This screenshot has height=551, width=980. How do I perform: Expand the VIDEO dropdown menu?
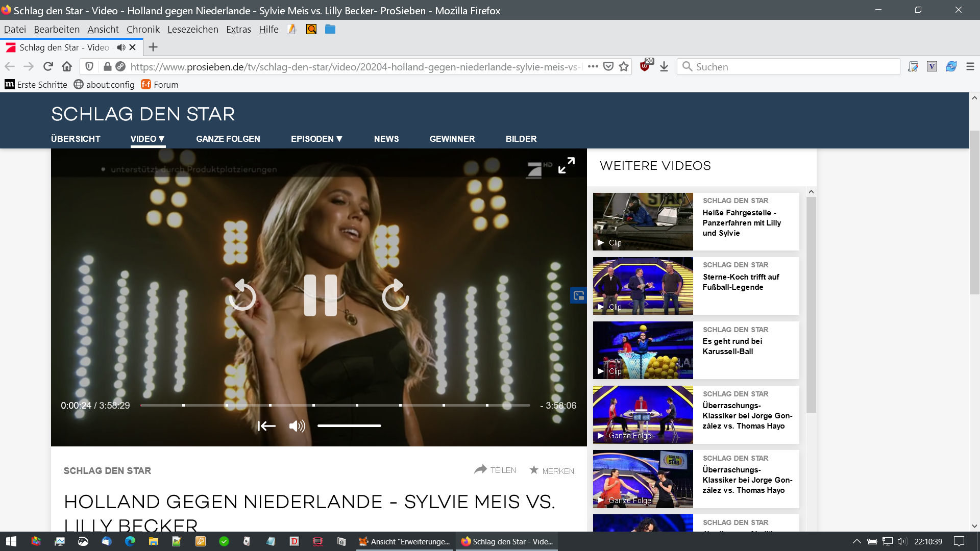point(148,139)
